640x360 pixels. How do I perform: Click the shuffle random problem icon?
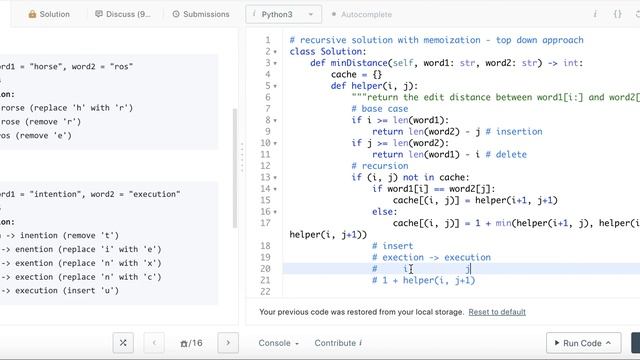coord(123,343)
